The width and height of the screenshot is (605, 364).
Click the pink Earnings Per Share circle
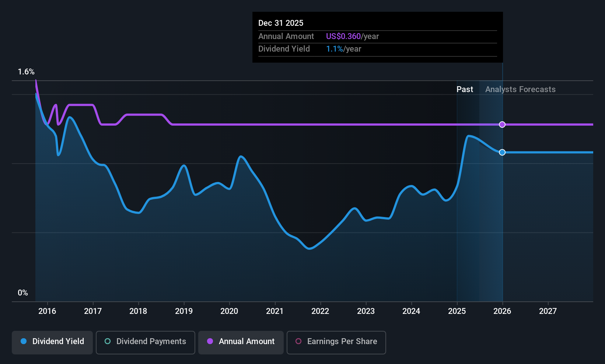(298, 341)
